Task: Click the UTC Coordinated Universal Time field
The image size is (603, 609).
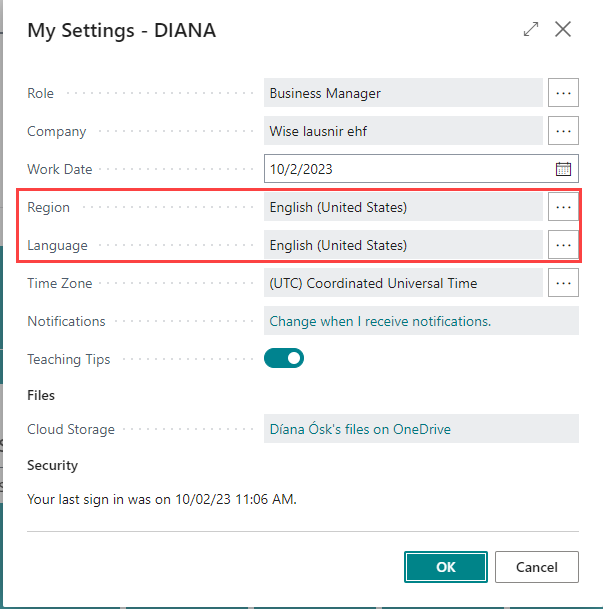Action: [x=403, y=283]
